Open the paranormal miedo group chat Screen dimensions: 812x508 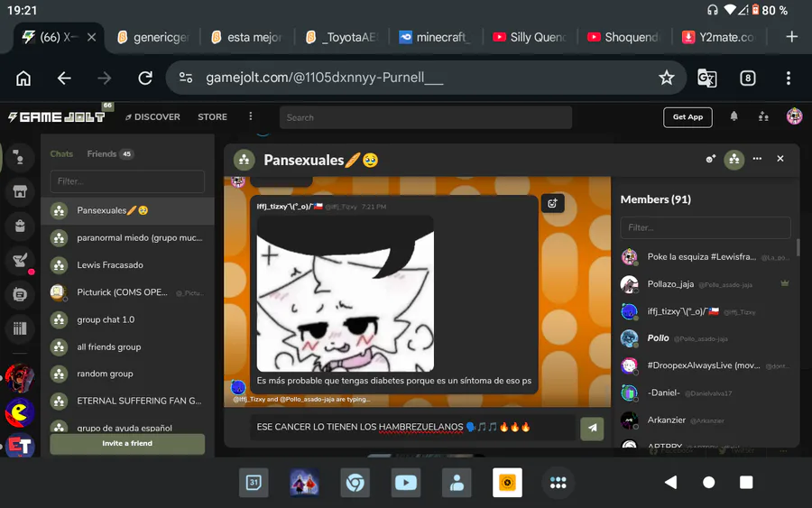(x=127, y=238)
